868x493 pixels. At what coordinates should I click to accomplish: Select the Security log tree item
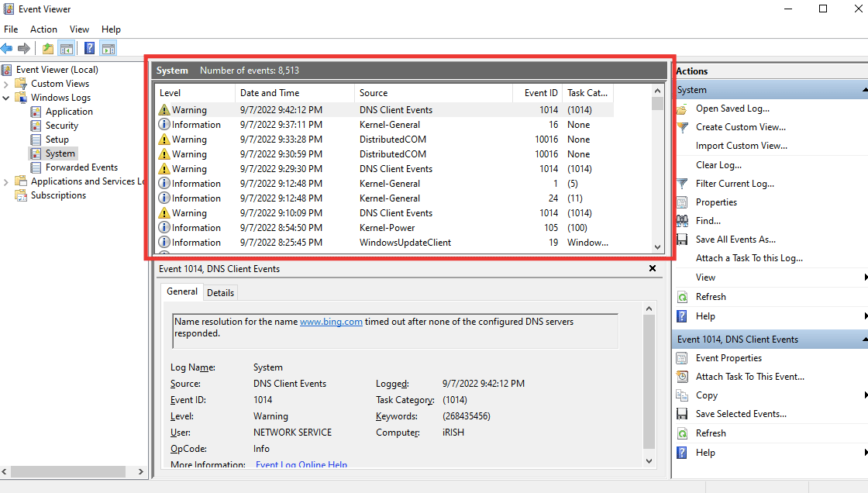point(61,126)
